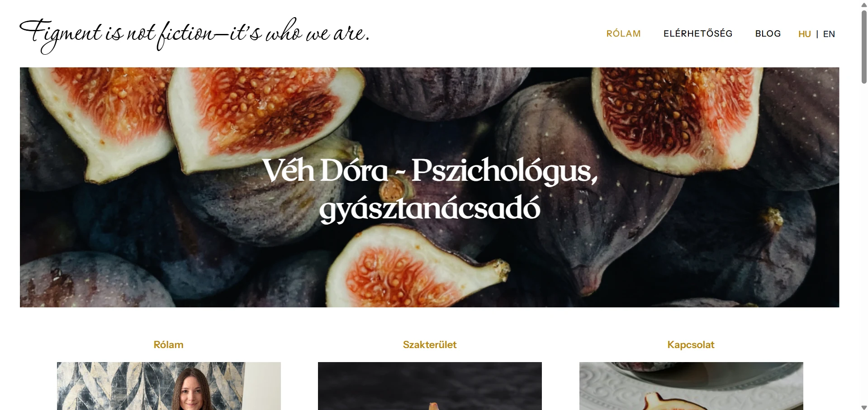Click the fig plate image under Kapcsolat

point(691,386)
